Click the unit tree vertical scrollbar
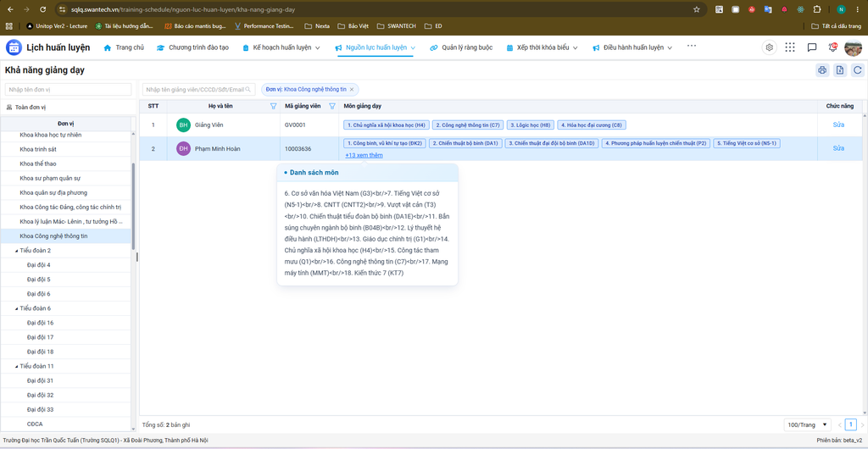 click(133, 205)
